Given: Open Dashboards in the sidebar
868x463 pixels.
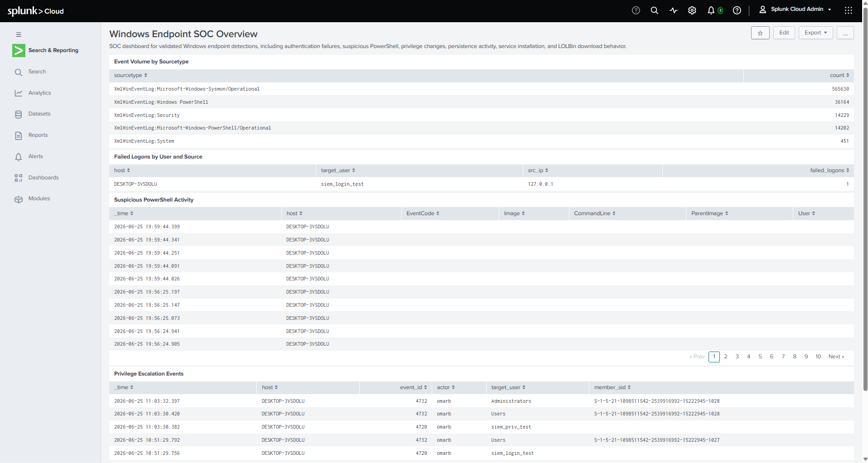Looking at the screenshot, I should (x=43, y=178).
